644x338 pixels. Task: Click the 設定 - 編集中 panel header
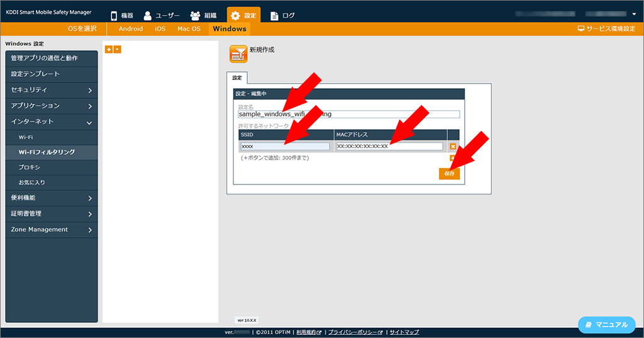tap(348, 94)
